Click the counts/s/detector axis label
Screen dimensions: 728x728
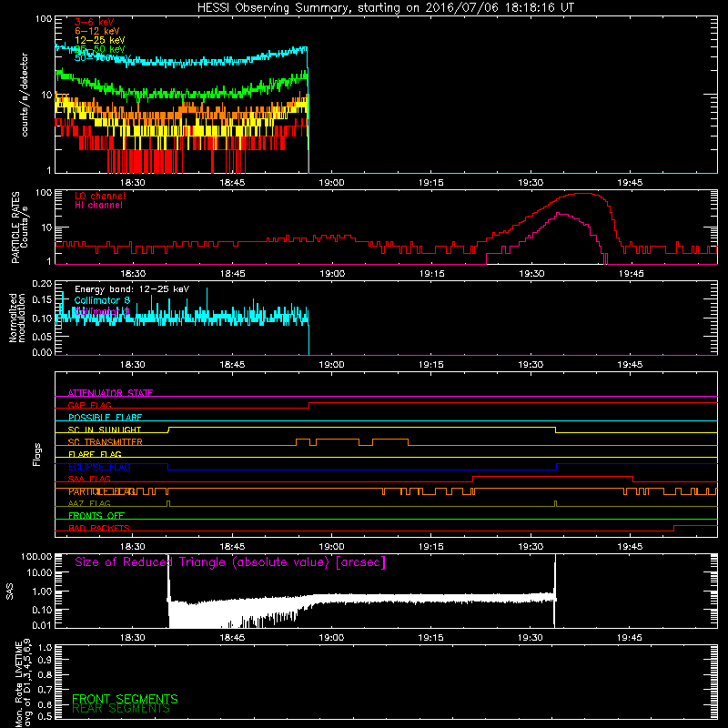coord(25,95)
